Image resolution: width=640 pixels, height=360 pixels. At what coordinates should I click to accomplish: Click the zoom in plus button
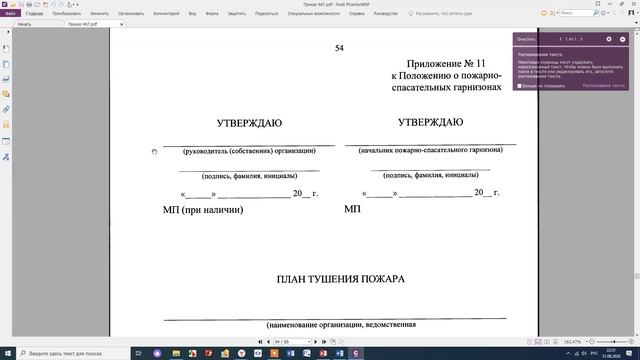(631, 342)
